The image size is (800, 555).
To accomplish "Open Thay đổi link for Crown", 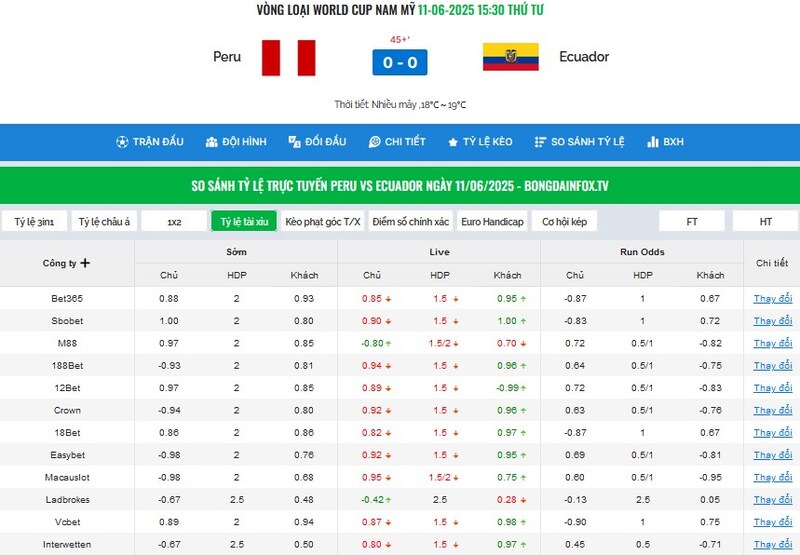I will tap(773, 410).
